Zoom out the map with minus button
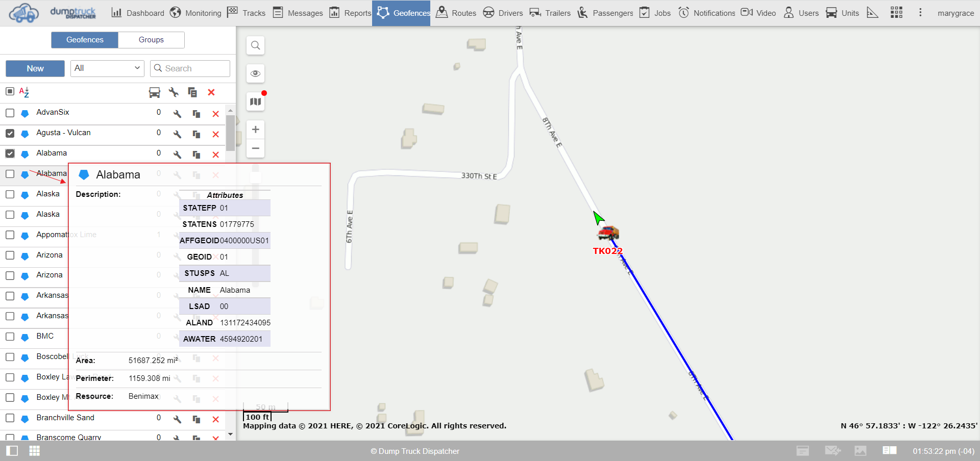This screenshot has height=461, width=980. (255, 148)
